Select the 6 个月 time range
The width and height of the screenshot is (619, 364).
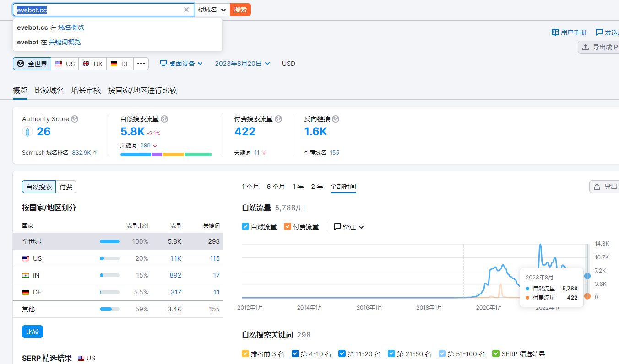click(276, 187)
